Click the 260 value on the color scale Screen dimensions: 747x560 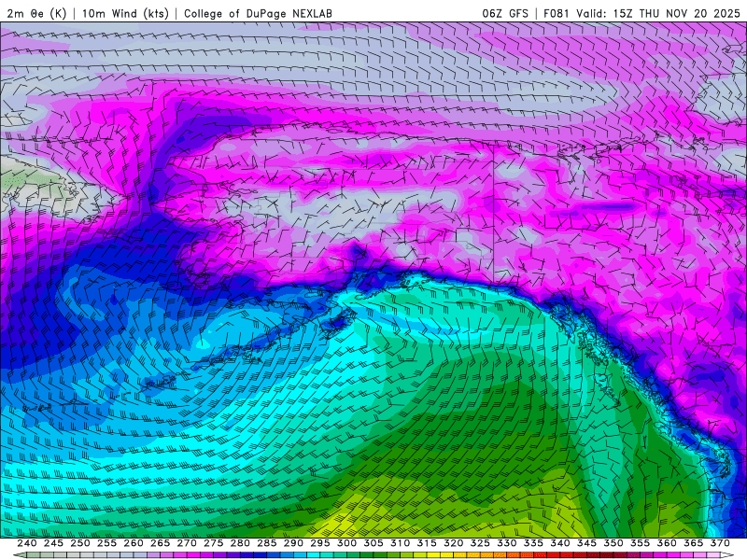(x=134, y=543)
